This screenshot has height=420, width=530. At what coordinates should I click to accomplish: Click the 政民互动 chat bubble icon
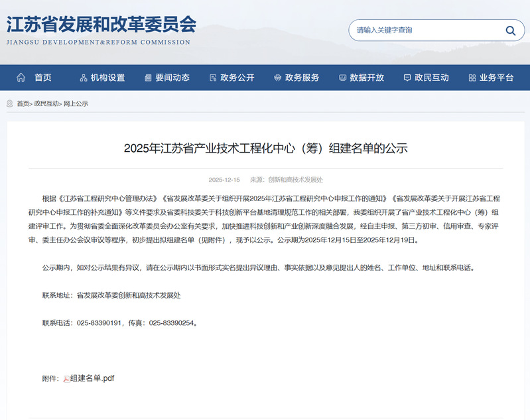click(407, 78)
